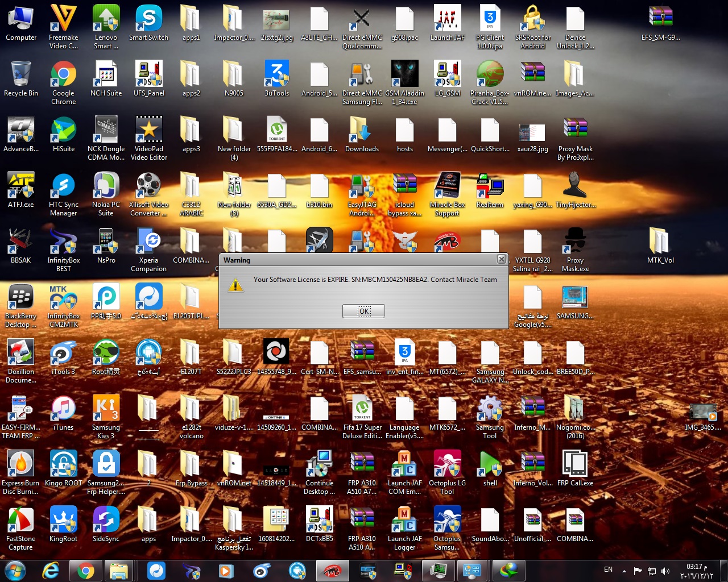
Task: Show hidden system tray icons
Action: (x=624, y=571)
